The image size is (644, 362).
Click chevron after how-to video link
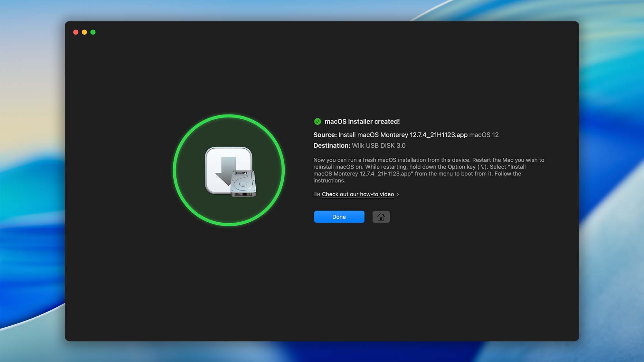tap(398, 194)
